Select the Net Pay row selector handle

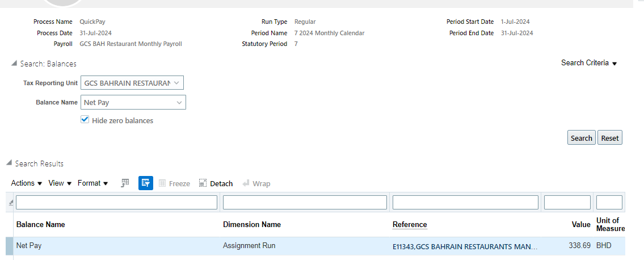10,246
